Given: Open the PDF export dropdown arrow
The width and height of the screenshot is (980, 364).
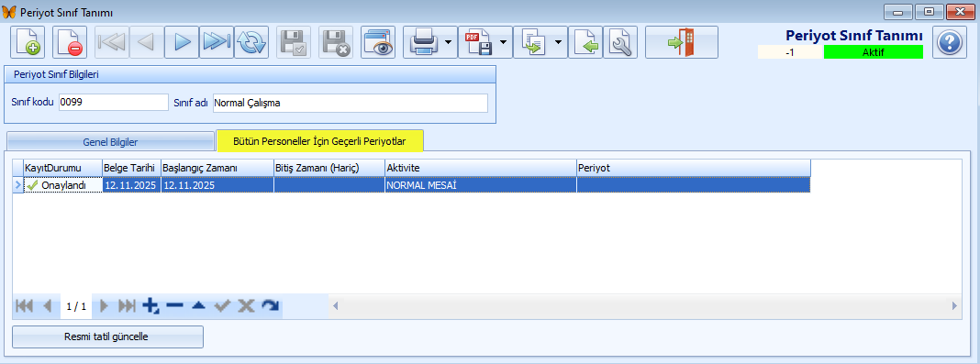Looking at the screenshot, I should [x=504, y=42].
